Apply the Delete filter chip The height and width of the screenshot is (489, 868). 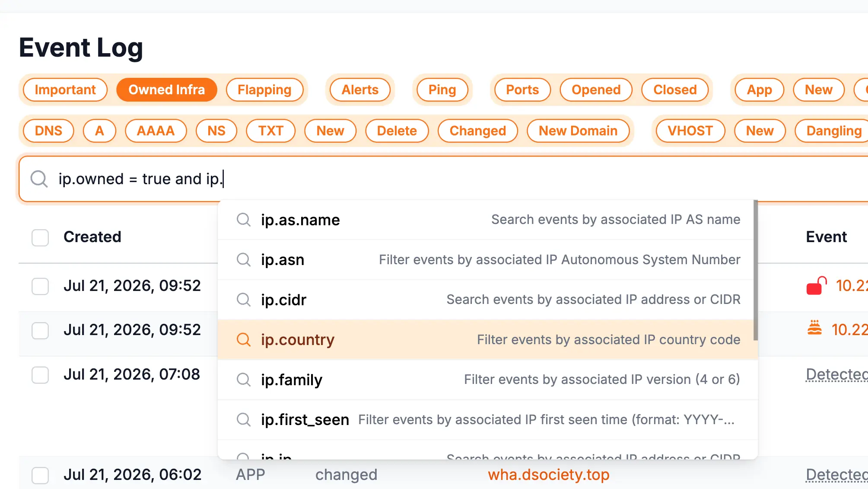pyautogui.click(x=397, y=131)
